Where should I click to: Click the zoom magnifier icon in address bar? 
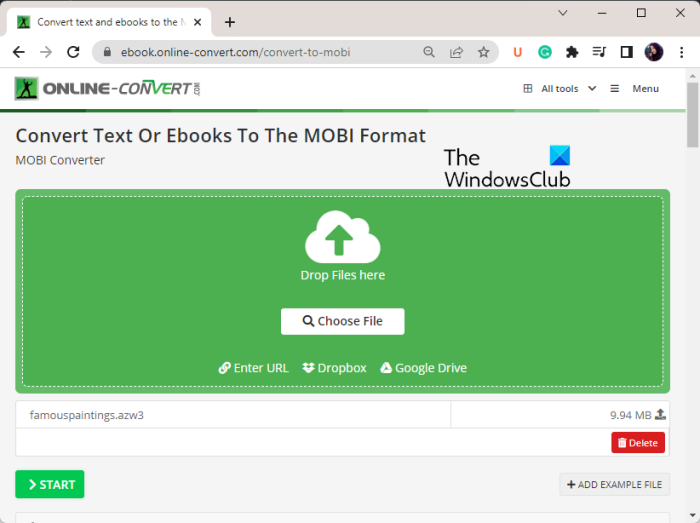(429, 52)
